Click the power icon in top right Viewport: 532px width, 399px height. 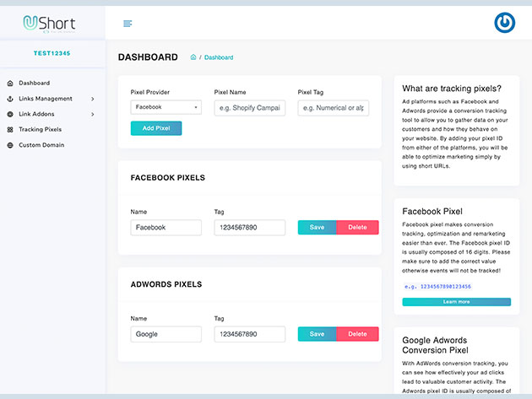click(504, 23)
